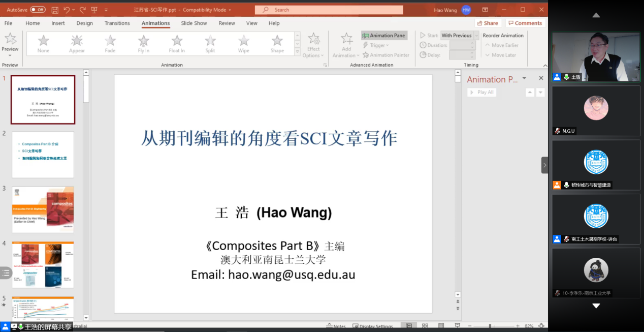Toggle the AutoSave switch
The image size is (644, 332).
tap(38, 10)
